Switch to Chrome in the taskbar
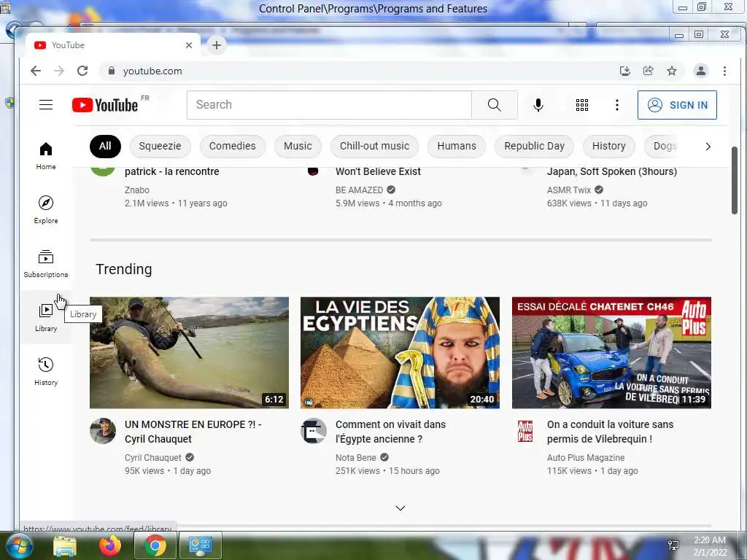 click(x=155, y=545)
